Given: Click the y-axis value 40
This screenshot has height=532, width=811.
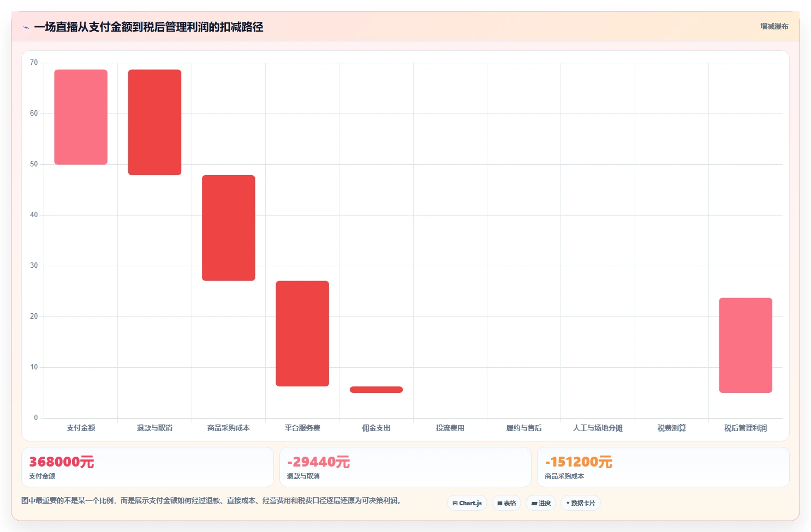Looking at the screenshot, I should point(34,215).
